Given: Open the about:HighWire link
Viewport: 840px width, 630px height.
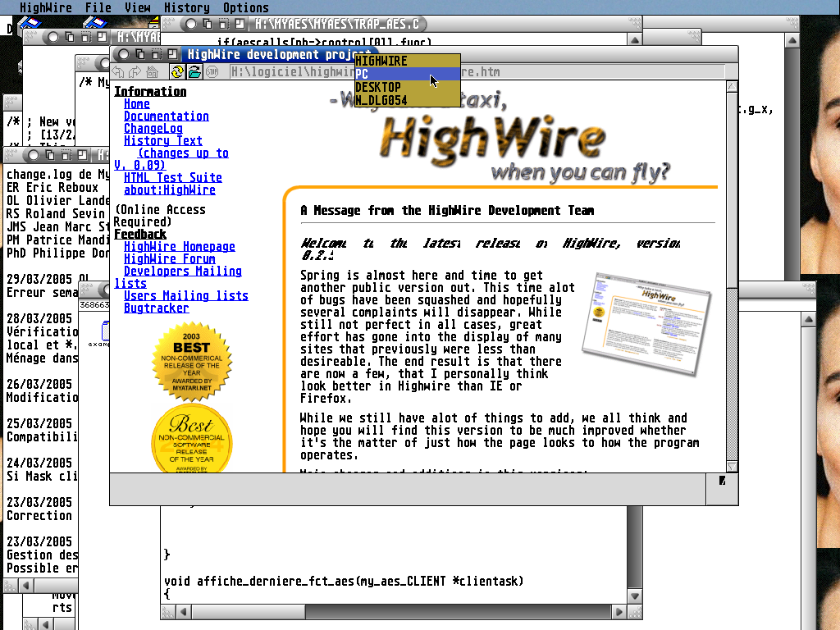Looking at the screenshot, I should [169, 189].
